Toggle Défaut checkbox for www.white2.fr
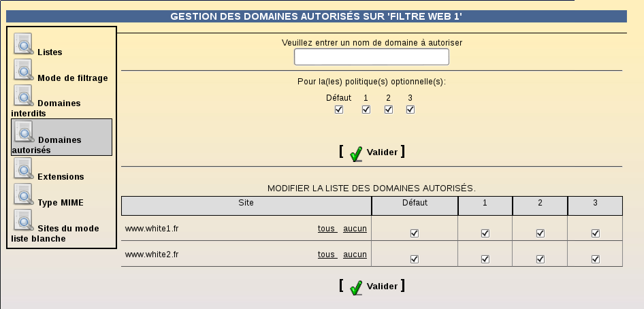The image size is (644, 309). click(x=415, y=259)
